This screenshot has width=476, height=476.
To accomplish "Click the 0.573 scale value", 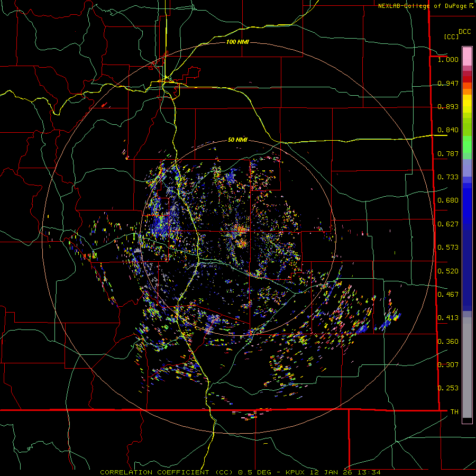I will click(x=448, y=248).
